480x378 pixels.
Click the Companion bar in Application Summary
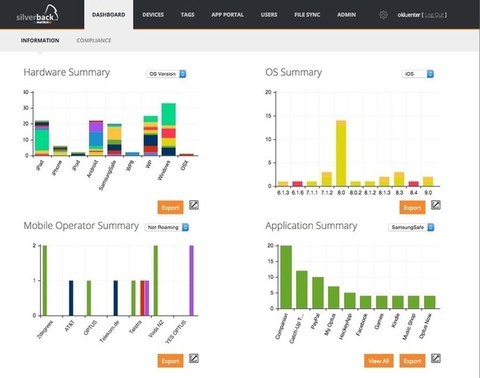286,277
